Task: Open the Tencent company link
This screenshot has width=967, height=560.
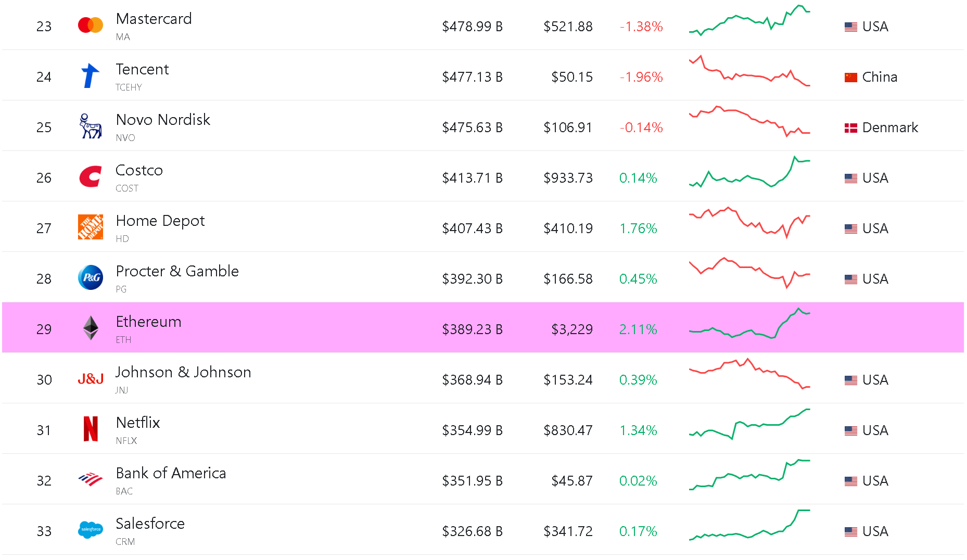Action: (x=142, y=69)
